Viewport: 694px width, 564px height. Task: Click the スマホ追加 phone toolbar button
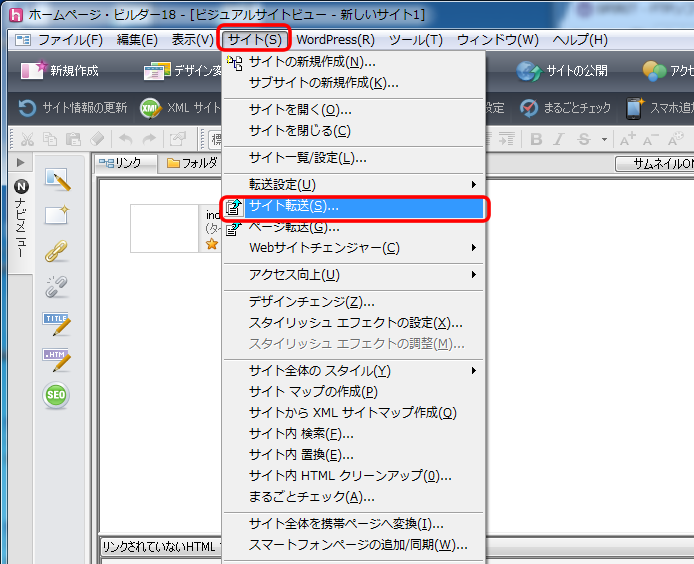659,108
